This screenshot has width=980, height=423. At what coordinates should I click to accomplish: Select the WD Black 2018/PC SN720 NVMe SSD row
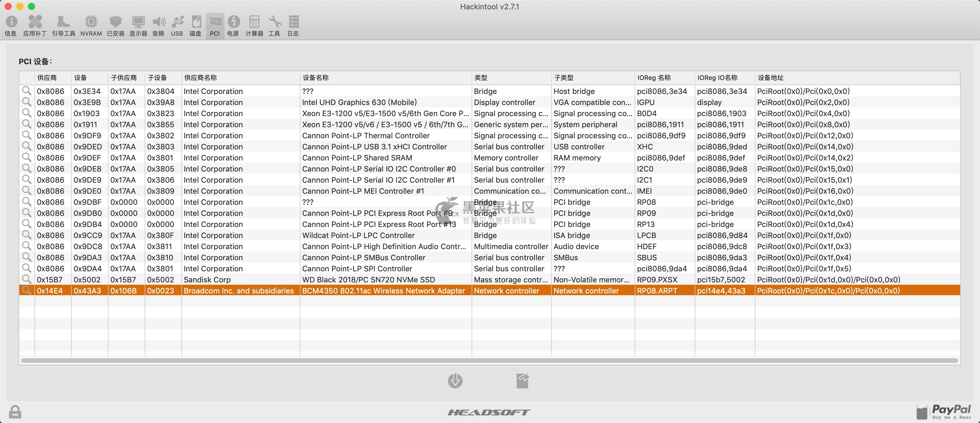click(x=490, y=279)
